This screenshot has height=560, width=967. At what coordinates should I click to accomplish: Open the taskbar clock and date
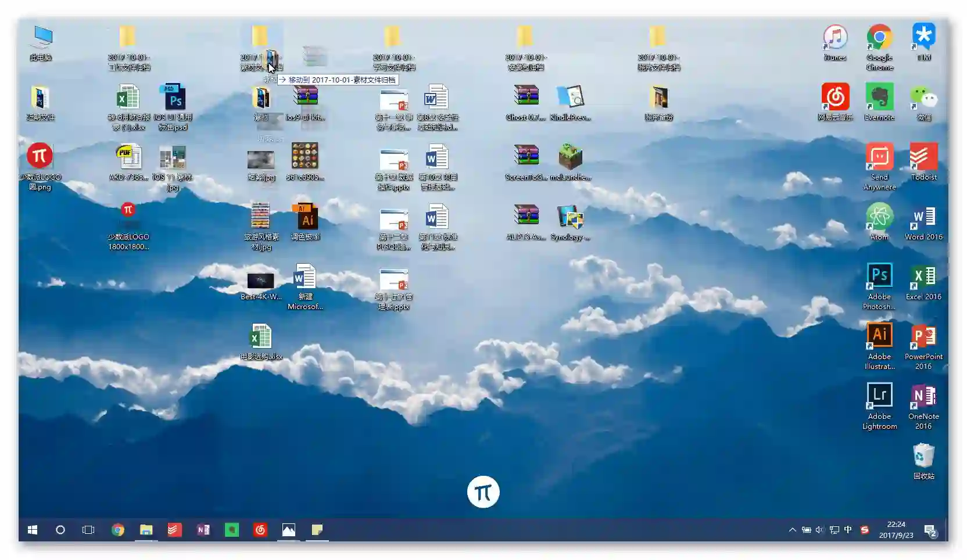pos(896,530)
